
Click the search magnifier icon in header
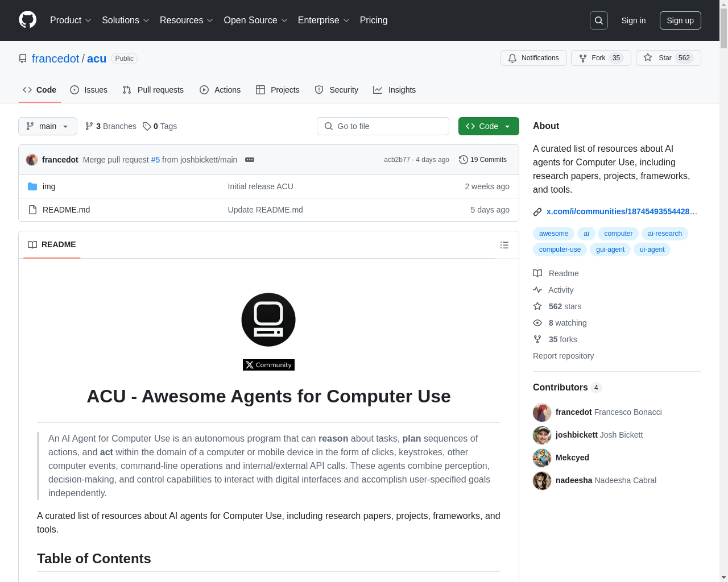click(x=599, y=20)
